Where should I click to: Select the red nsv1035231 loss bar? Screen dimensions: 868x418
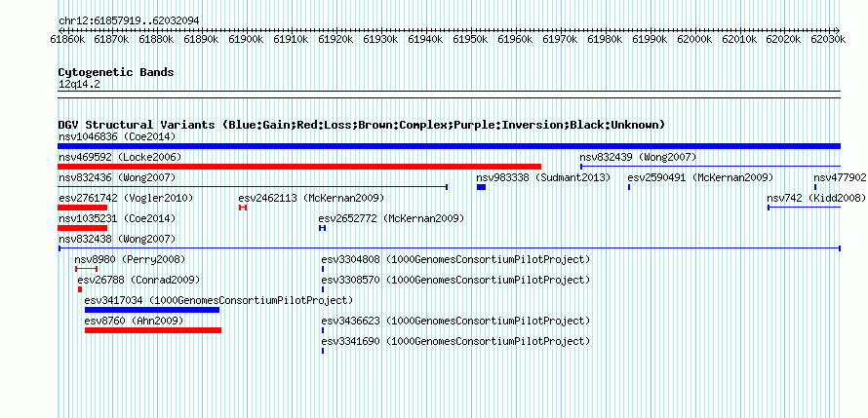83,228
